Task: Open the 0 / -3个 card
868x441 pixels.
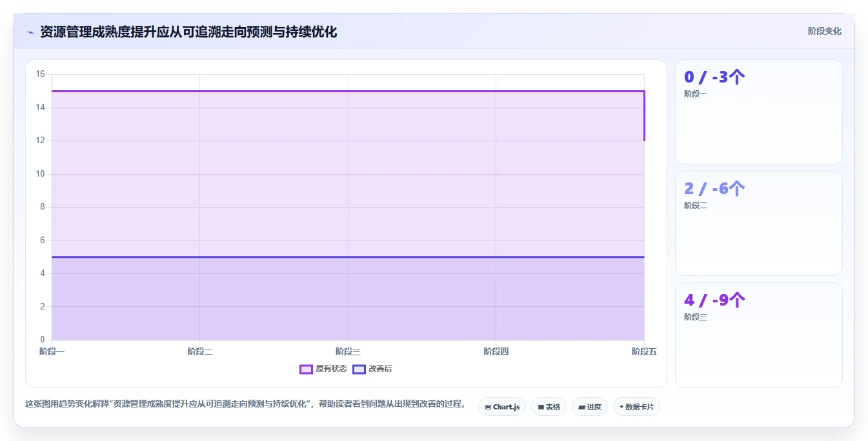Action: [759, 112]
